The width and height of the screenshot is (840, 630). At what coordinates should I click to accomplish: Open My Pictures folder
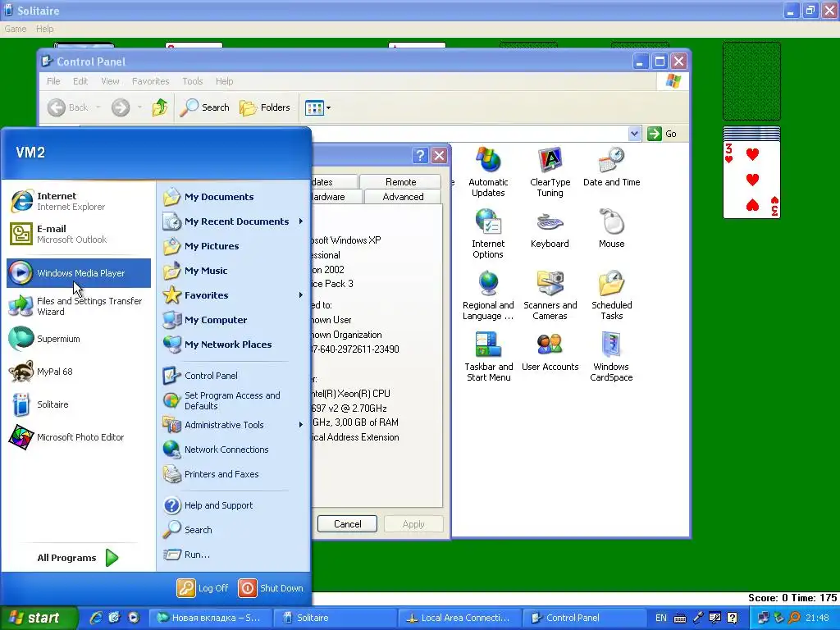[234, 246]
